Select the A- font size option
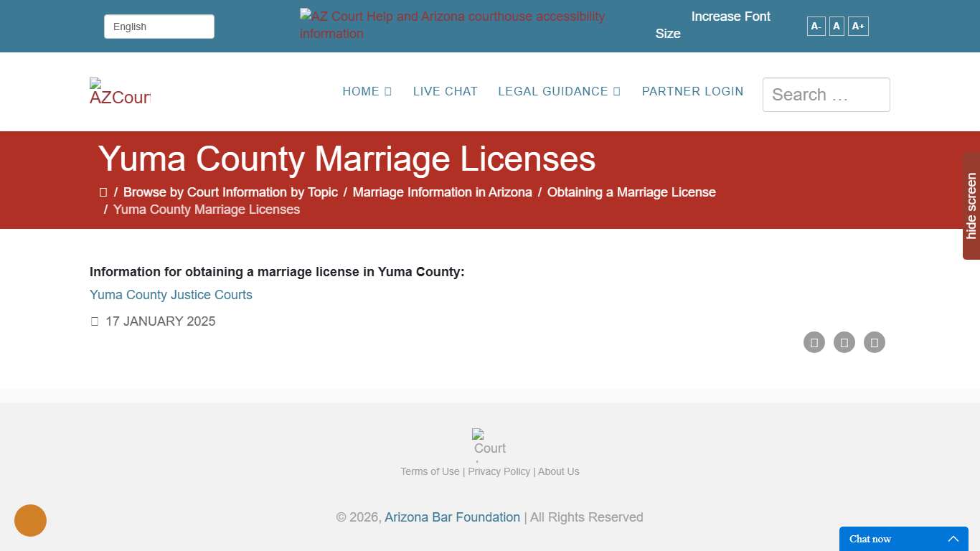This screenshot has height=551, width=980. pyautogui.click(x=815, y=26)
